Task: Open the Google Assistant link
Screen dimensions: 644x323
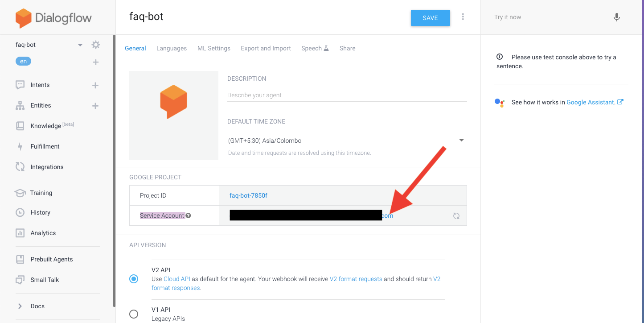Action: pyautogui.click(x=590, y=102)
